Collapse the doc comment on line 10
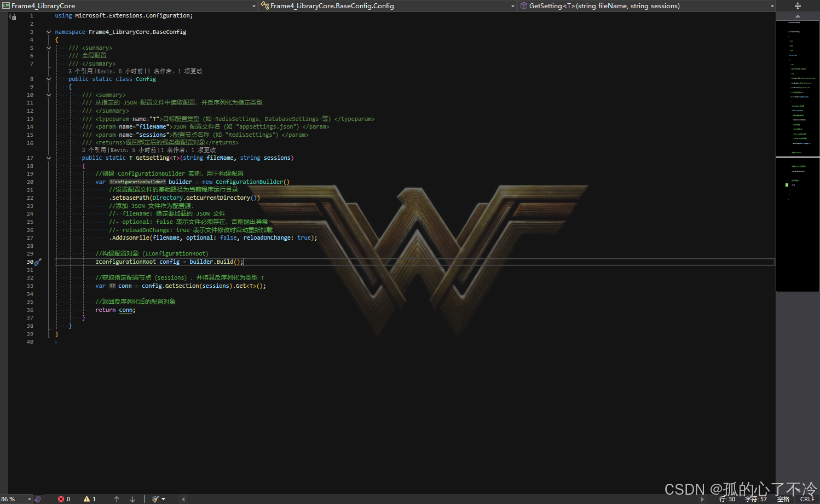Screen dimensions: 820x504 (49, 95)
